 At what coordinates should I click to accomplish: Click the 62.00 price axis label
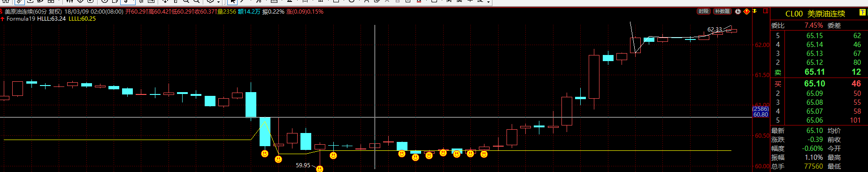(x=762, y=45)
